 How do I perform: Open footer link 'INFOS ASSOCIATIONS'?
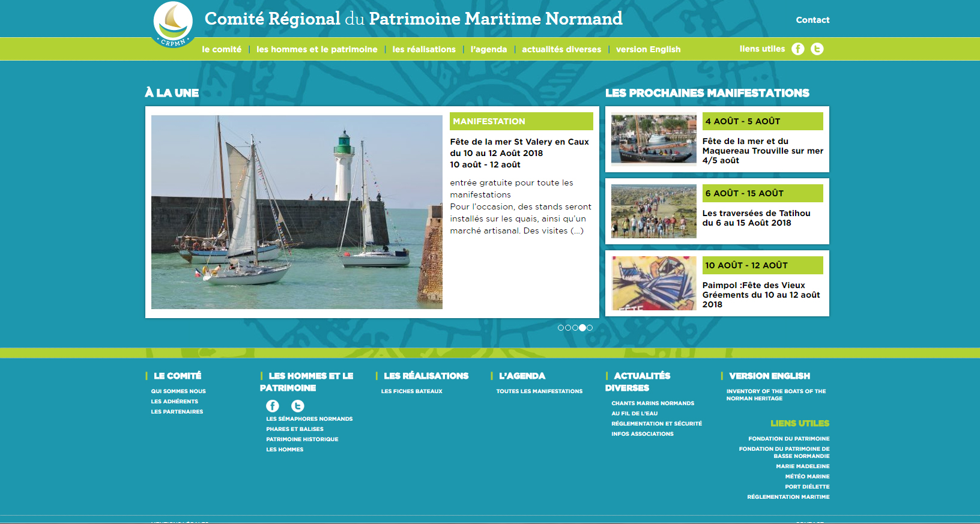643,434
